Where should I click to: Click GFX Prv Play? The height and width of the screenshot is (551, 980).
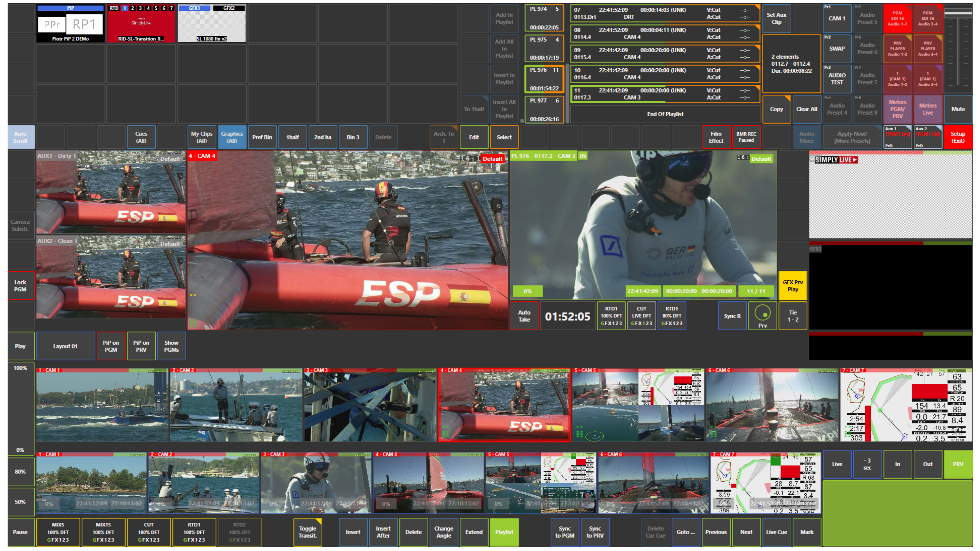(x=793, y=286)
